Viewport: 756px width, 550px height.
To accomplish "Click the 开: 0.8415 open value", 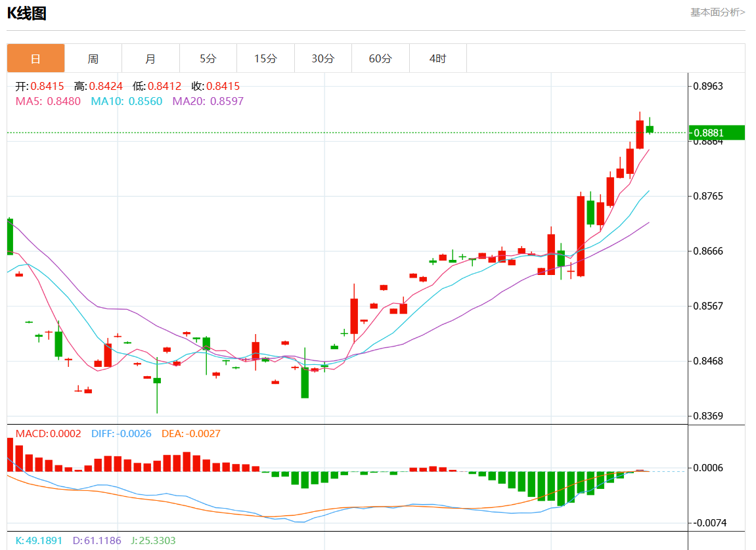I will [x=39, y=86].
